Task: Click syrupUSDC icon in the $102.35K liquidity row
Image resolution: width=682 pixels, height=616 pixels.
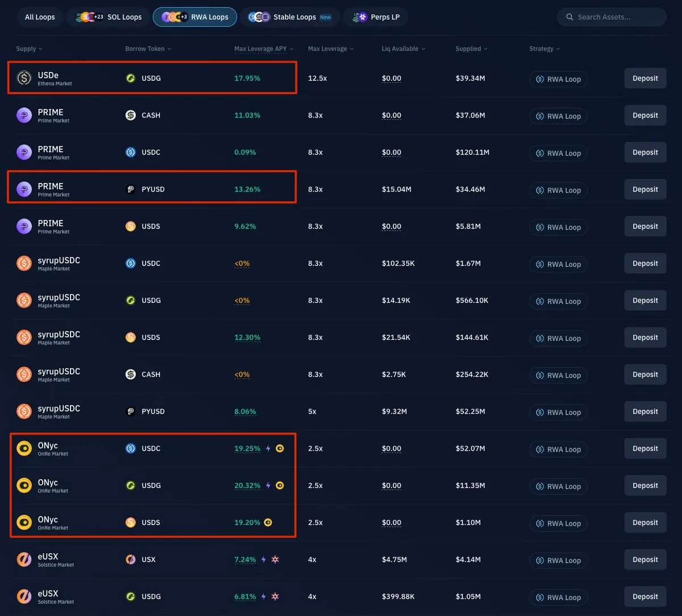Action: pos(24,263)
